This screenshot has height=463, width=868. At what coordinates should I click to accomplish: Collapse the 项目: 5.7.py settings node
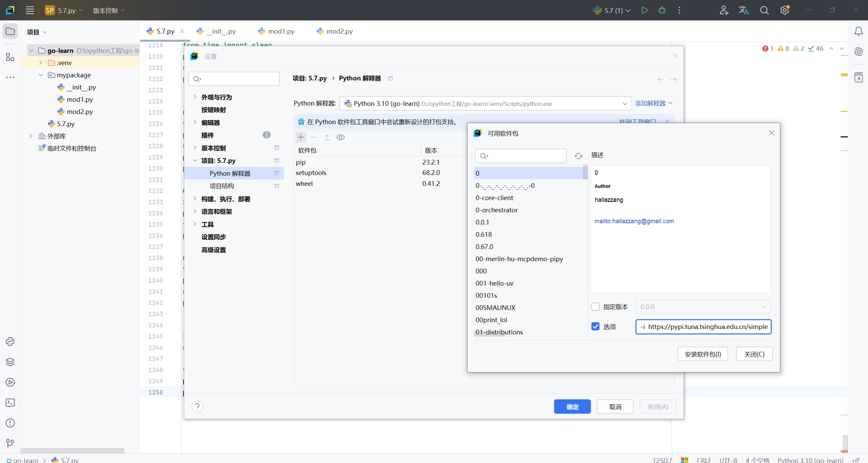(x=195, y=160)
